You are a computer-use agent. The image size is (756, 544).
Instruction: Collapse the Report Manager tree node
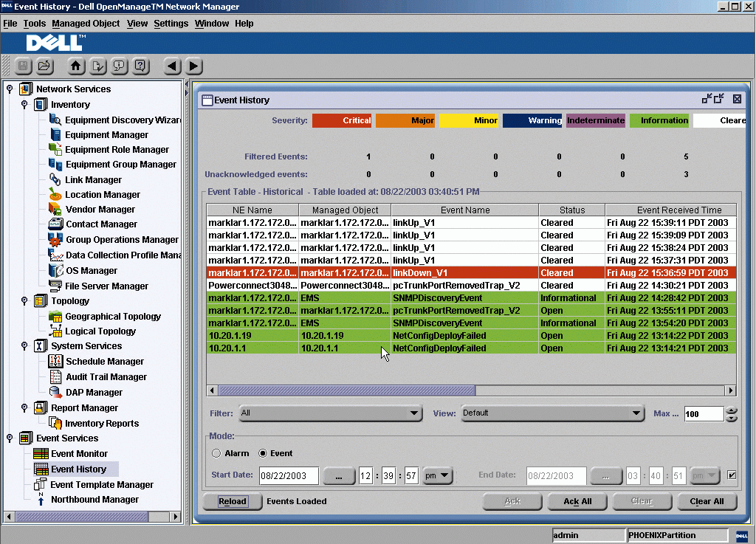[x=24, y=407]
